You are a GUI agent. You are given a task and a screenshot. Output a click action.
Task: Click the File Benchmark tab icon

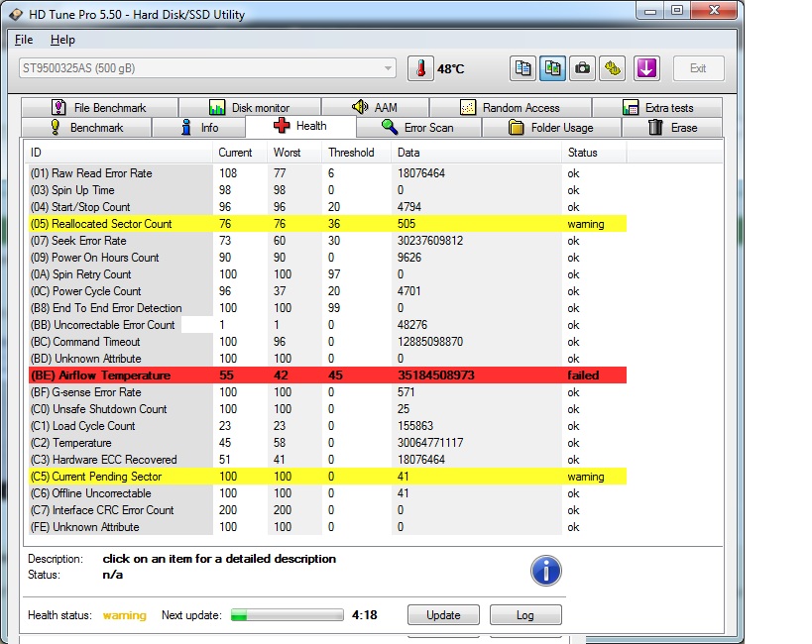click(x=58, y=108)
